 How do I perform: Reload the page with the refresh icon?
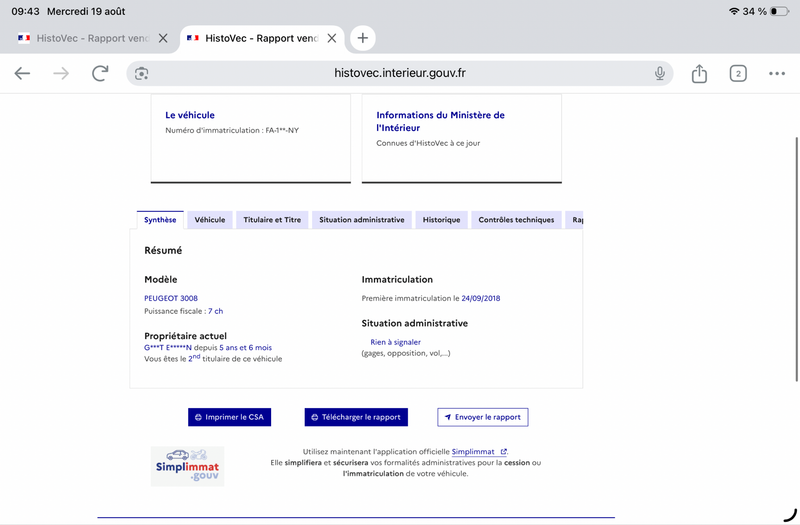(100, 73)
